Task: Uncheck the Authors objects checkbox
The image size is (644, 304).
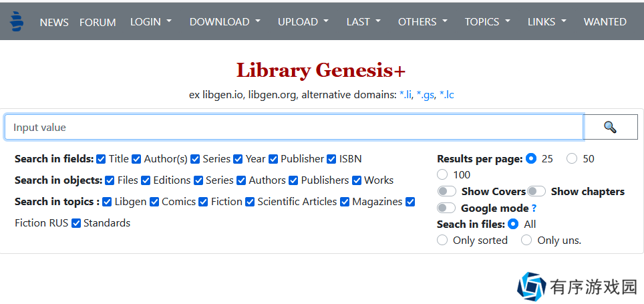Action: [x=241, y=180]
